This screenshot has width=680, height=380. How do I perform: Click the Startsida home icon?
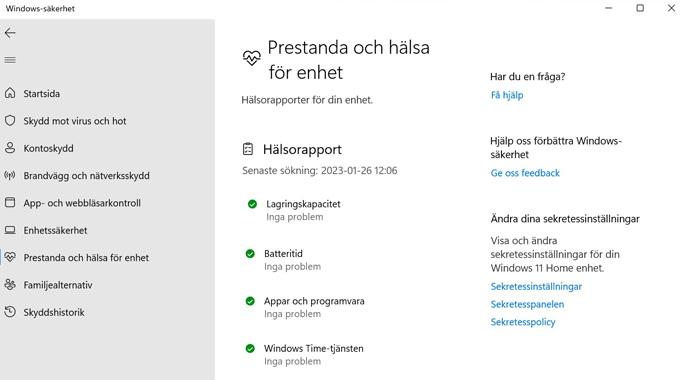click(x=10, y=93)
